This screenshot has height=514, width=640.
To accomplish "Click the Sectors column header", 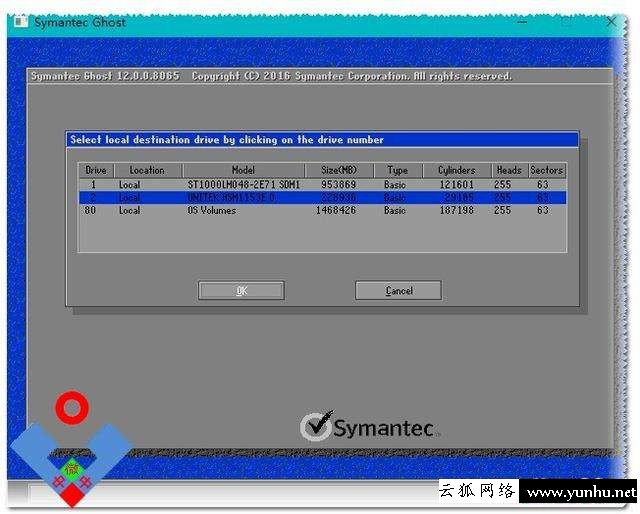I will (547, 170).
